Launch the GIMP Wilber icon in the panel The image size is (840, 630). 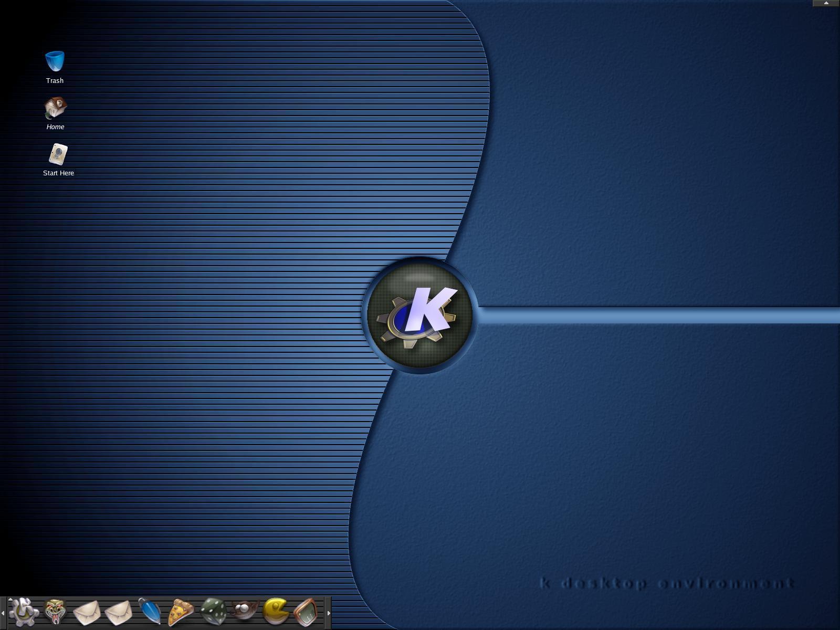coord(245,611)
